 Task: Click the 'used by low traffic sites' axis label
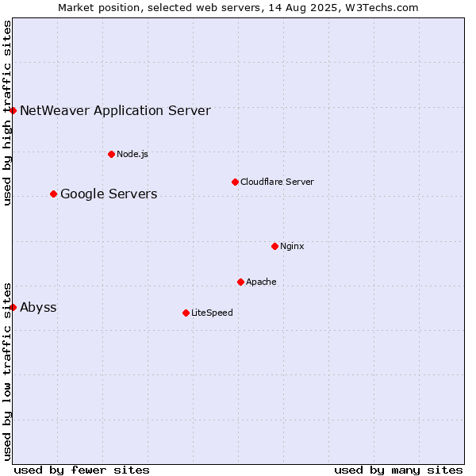point(7,372)
